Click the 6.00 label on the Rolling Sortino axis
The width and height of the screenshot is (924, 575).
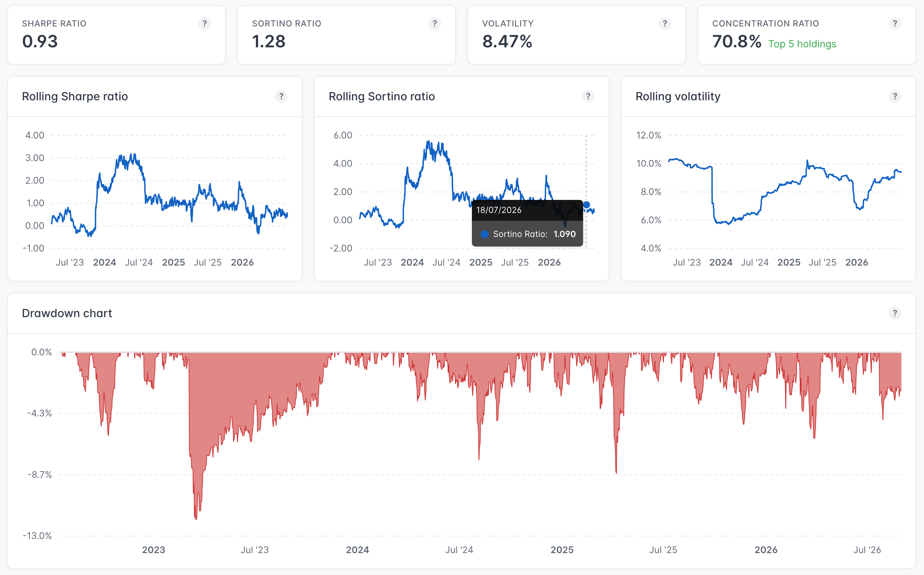pyautogui.click(x=343, y=135)
